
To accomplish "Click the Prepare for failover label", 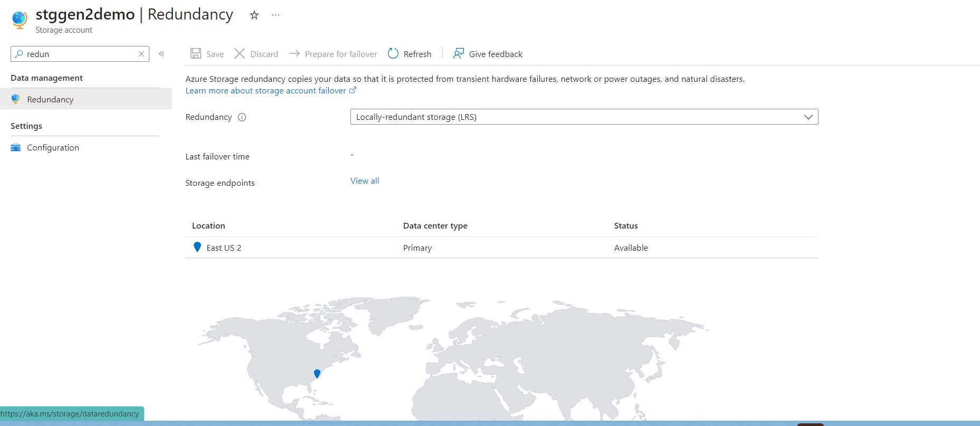I will (x=341, y=54).
